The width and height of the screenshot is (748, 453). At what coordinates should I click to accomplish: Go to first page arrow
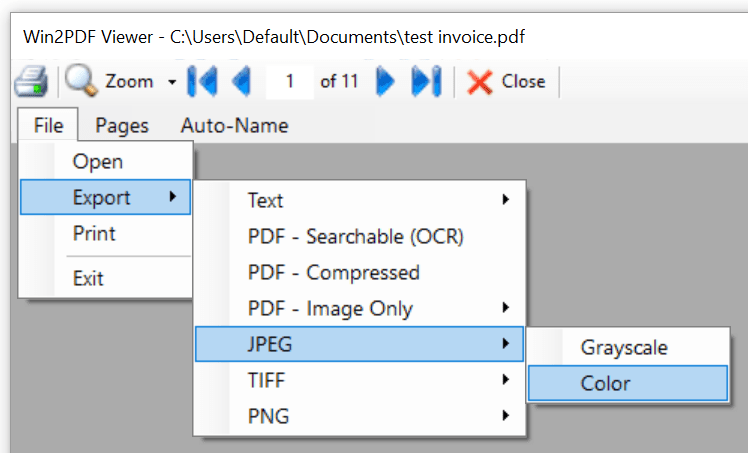[x=202, y=82]
